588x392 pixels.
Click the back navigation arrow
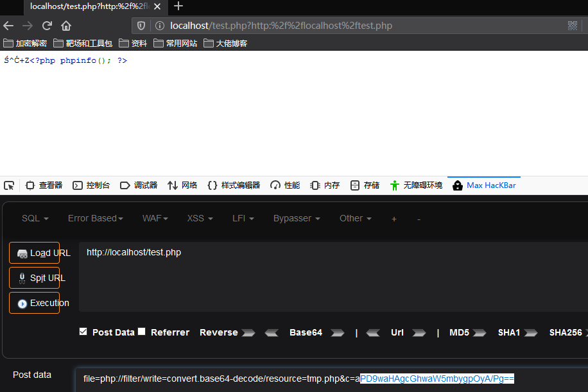[x=9, y=26]
